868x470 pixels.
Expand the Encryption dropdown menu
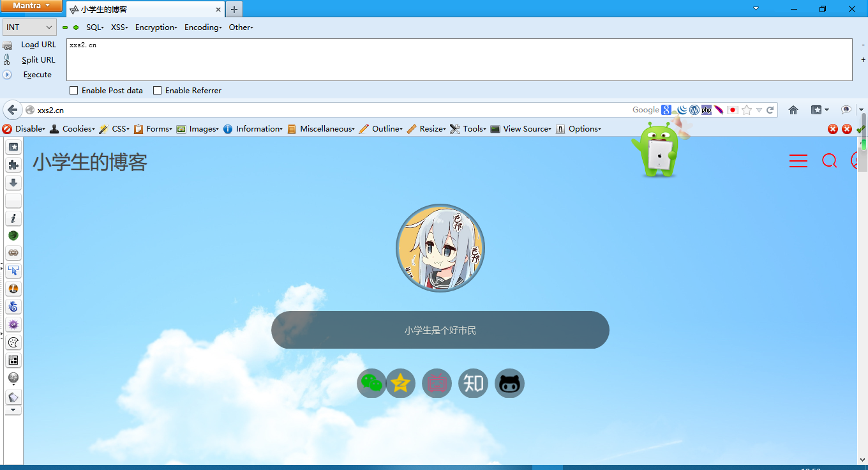coord(156,27)
